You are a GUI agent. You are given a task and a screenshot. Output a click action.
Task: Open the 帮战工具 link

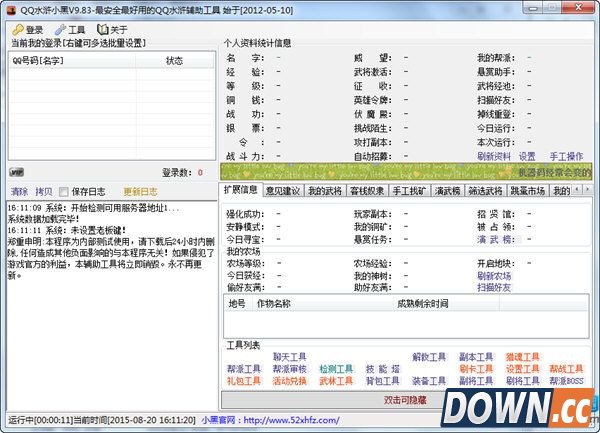[x=566, y=369]
